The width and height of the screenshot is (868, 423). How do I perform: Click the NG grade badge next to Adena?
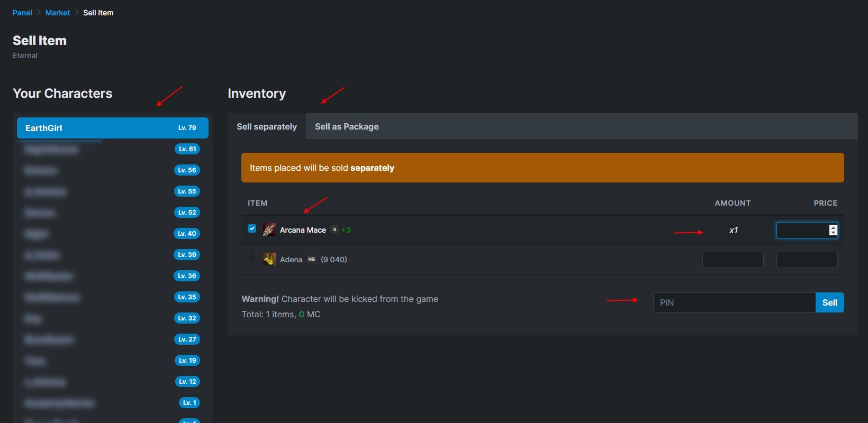pos(312,259)
